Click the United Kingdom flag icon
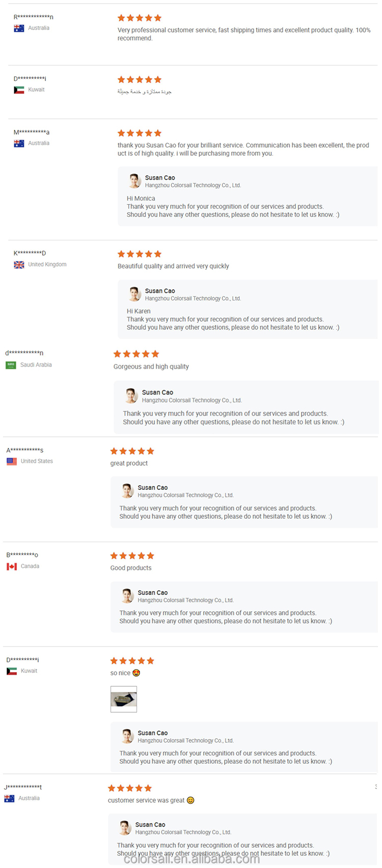 (x=19, y=265)
